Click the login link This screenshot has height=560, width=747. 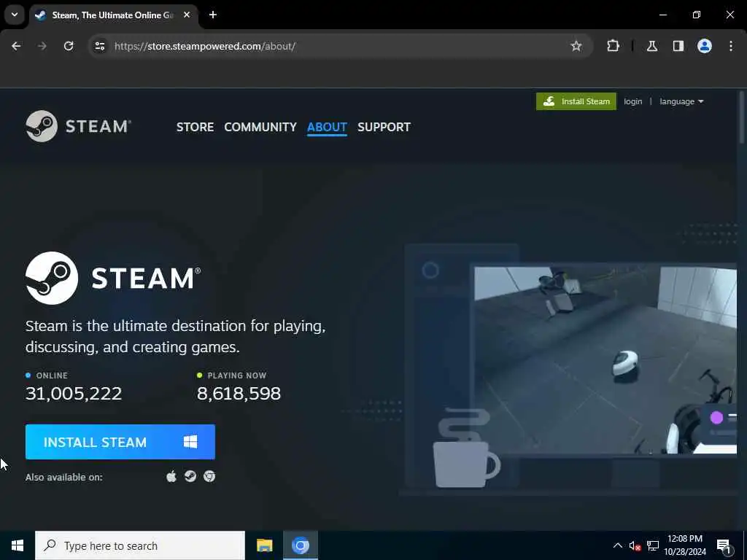pyautogui.click(x=632, y=101)
